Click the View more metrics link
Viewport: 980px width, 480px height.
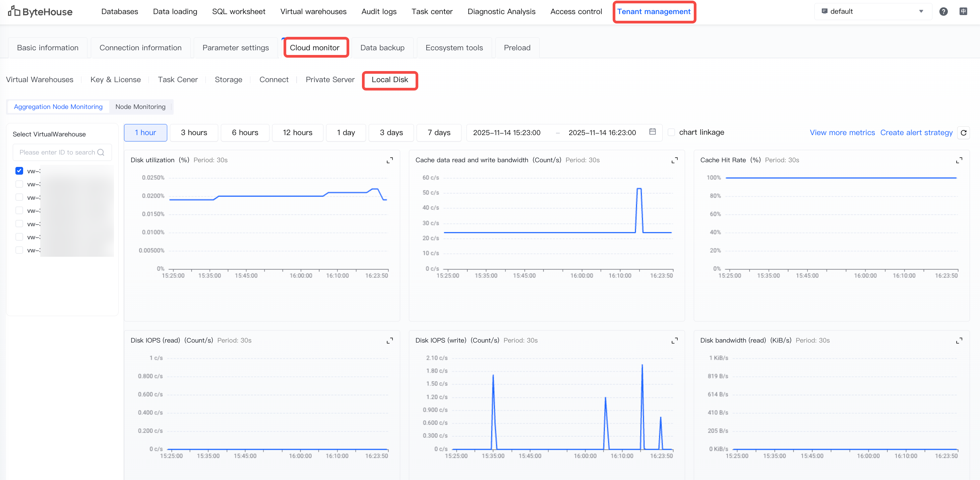point(842,133)
